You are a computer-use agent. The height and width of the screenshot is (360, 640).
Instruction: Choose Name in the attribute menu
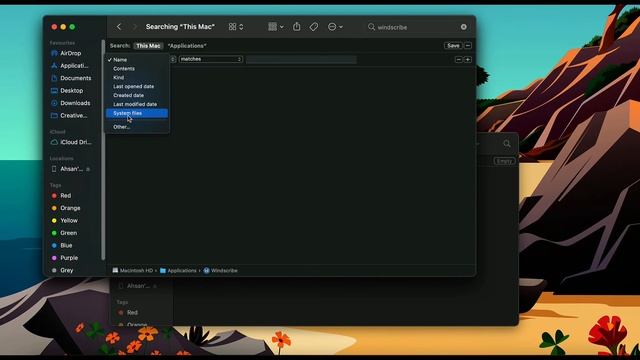point(137,60)
